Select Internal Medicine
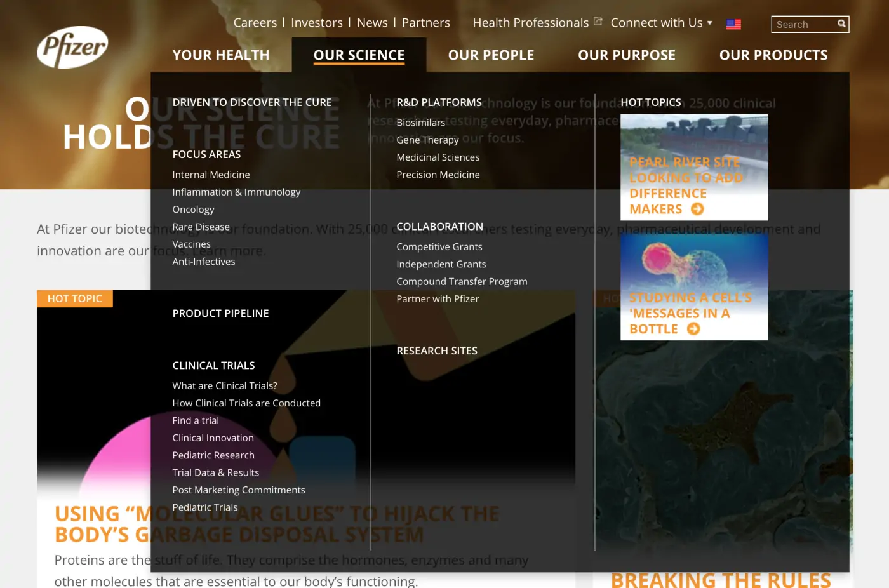The width and height of the screenshot is (889, 588). point(211,175)
